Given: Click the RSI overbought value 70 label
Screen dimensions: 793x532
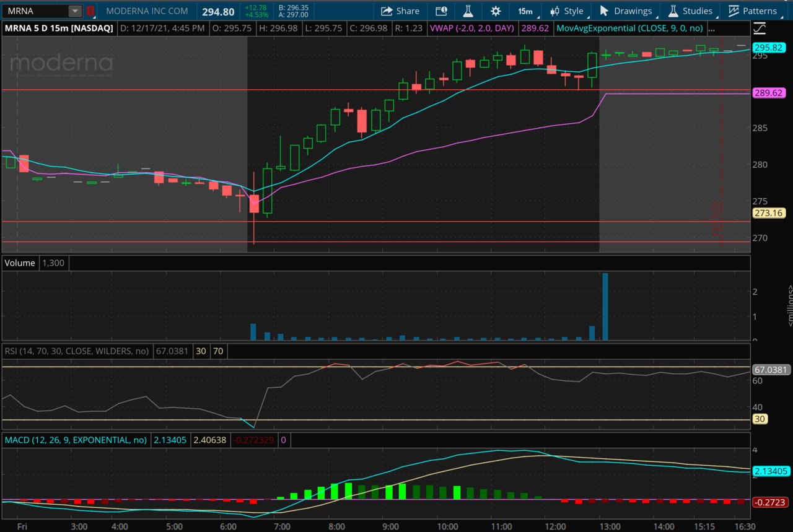Looking at the screenshot, I should tap(218, 351).
